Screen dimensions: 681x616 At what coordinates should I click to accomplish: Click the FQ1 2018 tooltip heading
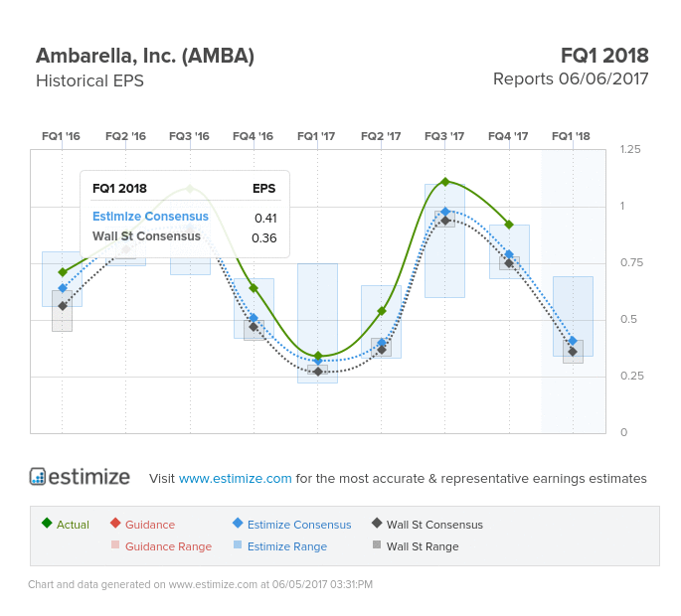[x=119, y=189]
